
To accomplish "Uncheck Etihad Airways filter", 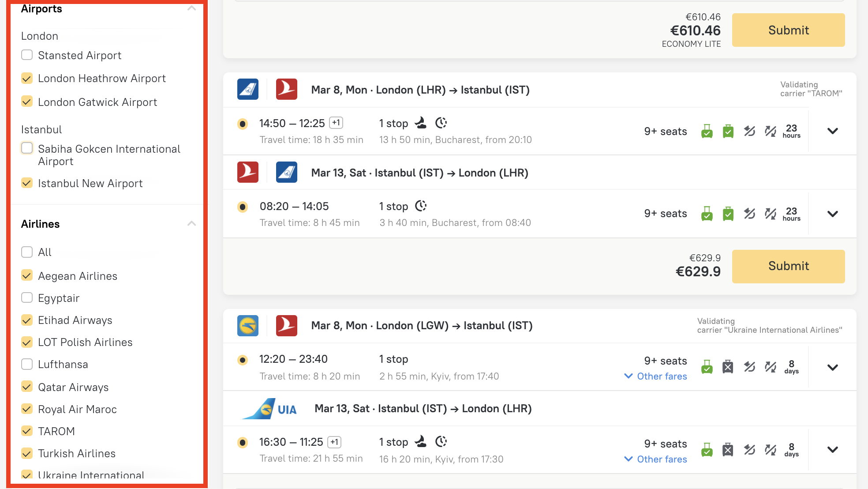I will [27, 320].
